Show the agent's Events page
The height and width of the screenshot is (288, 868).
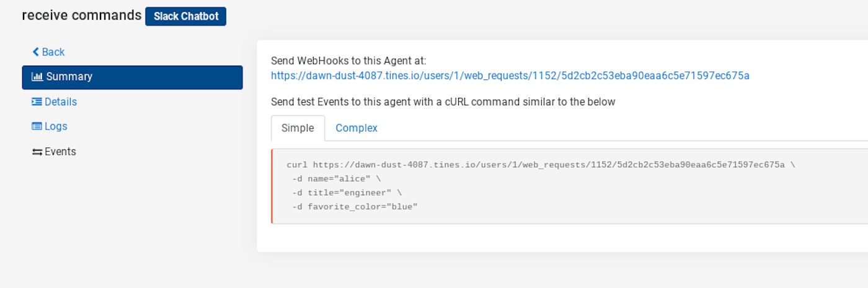[60, 152]
